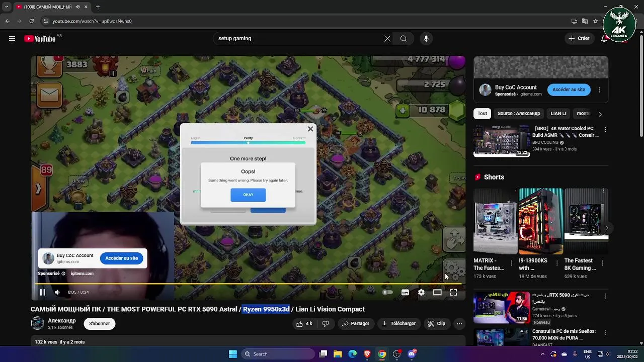Run search with the magnifier button

click(404, 38)
